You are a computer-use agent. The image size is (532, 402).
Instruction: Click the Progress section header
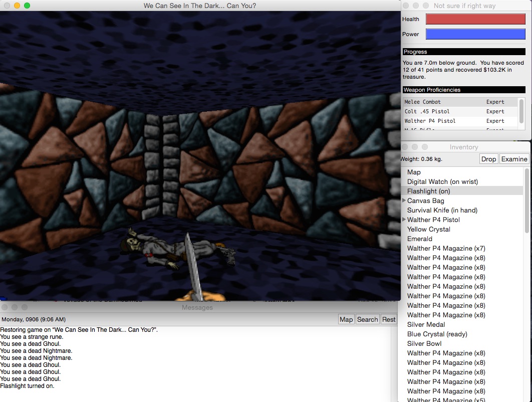point(464,52)
